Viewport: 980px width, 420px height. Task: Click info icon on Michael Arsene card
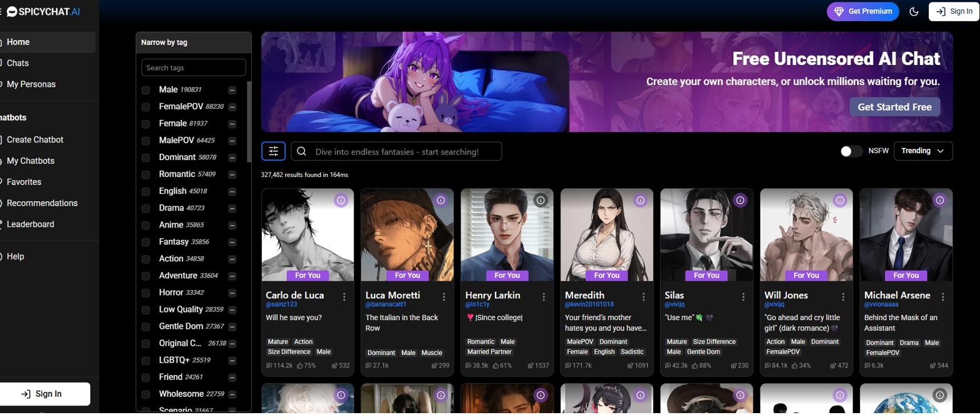tap(939, 201)
